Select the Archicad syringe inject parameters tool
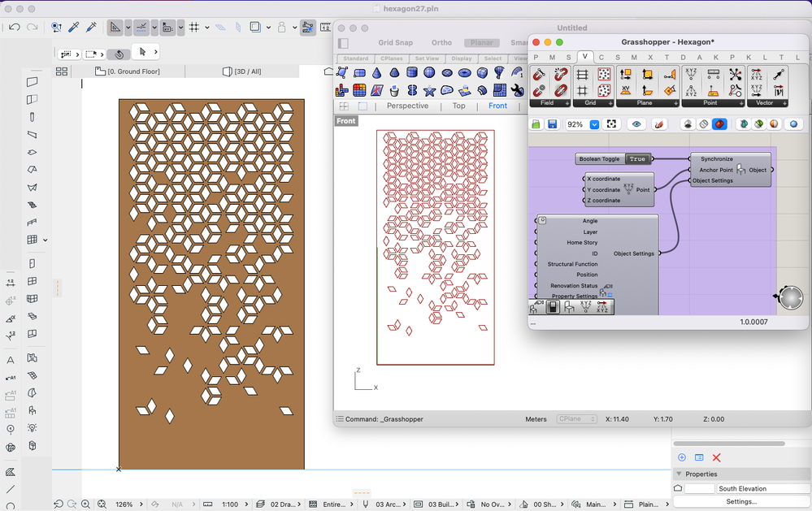Image resolution: width=812 pixels, height=511 pixels. 91,28
